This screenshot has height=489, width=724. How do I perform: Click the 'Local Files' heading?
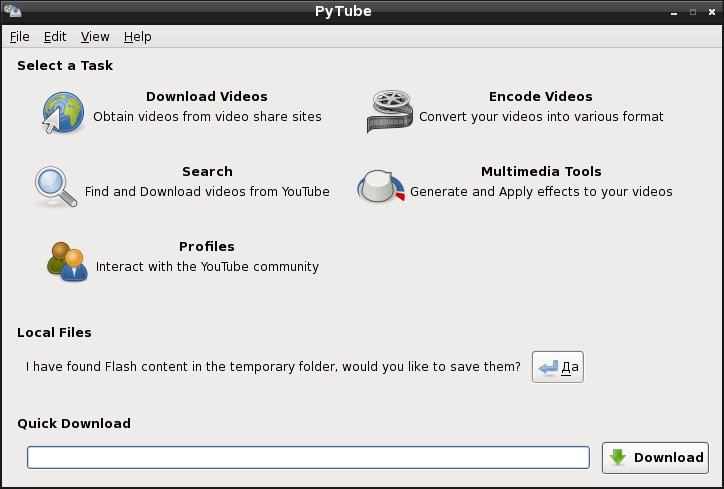point(54,332)
